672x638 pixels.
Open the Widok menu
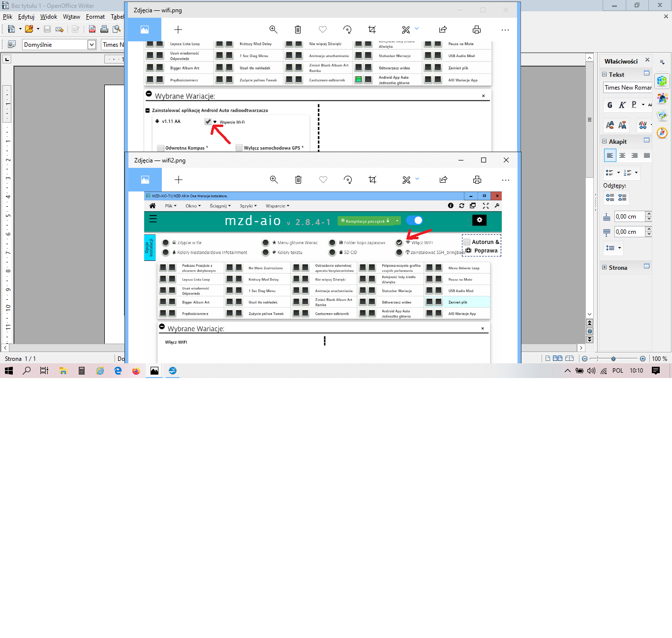click(x=48, y=17)
